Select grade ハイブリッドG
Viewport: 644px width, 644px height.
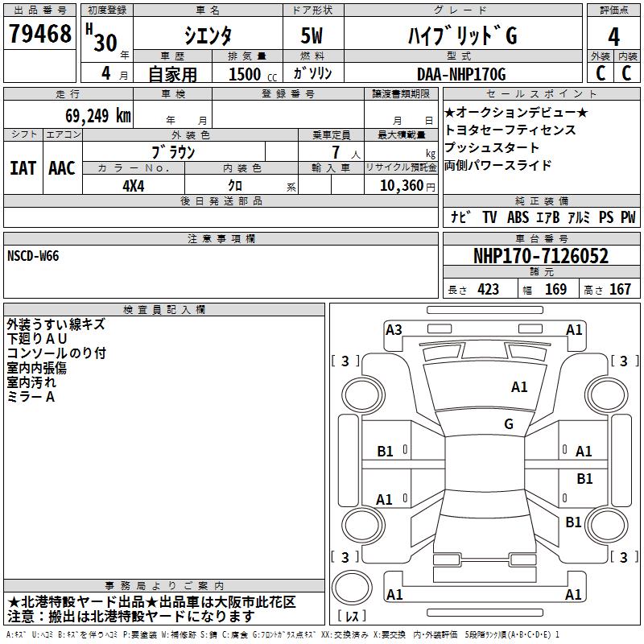pos(462,35)
